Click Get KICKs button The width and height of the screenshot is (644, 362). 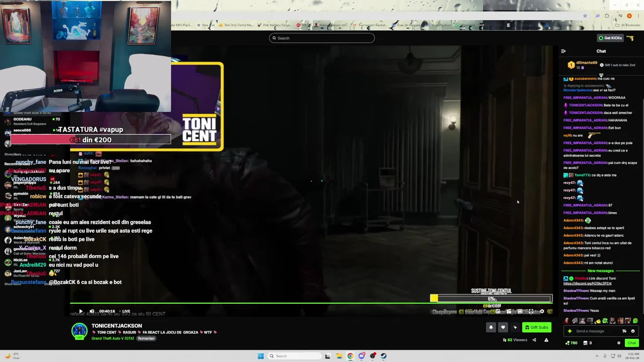tap(610, 38)
